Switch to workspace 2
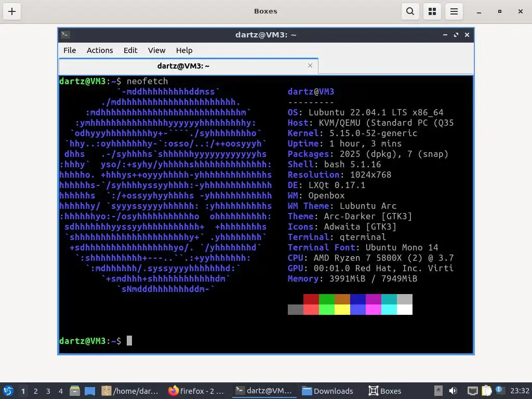Image resolution: width=532 pixels, height=399 pixels. (36, 391)
